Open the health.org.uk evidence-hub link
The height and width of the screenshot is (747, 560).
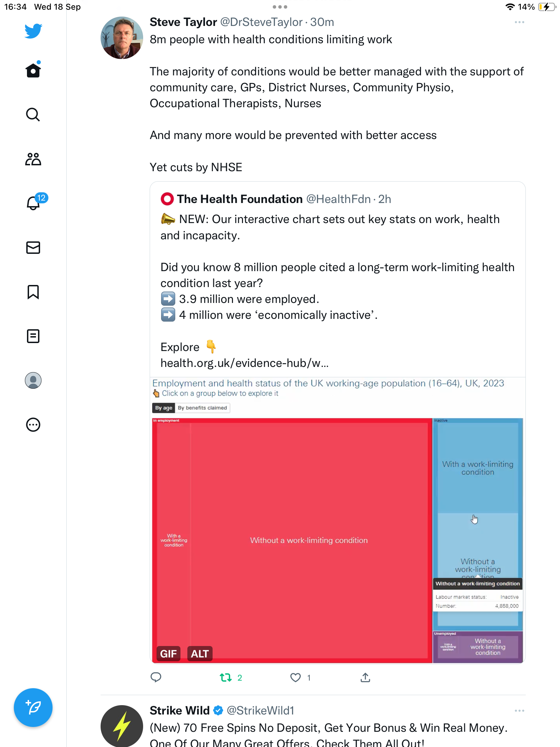click(244, 363)
